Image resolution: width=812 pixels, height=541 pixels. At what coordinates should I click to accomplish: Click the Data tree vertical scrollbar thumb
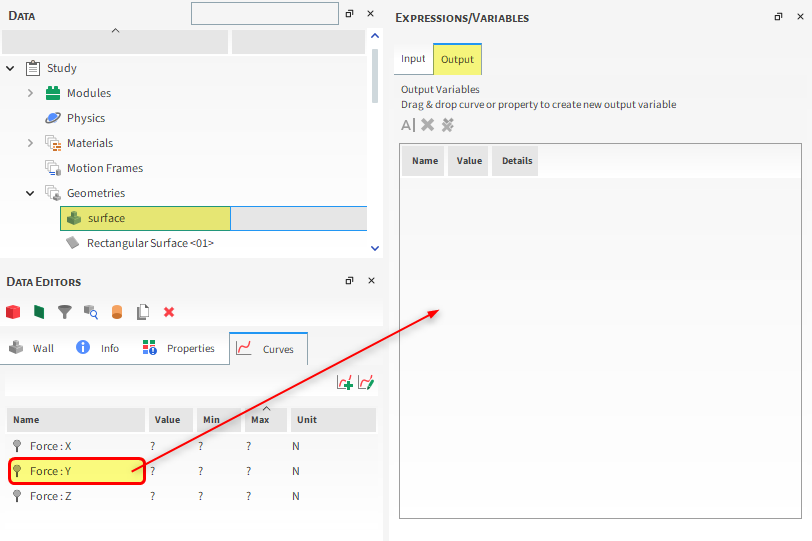(x=375, y=76)
